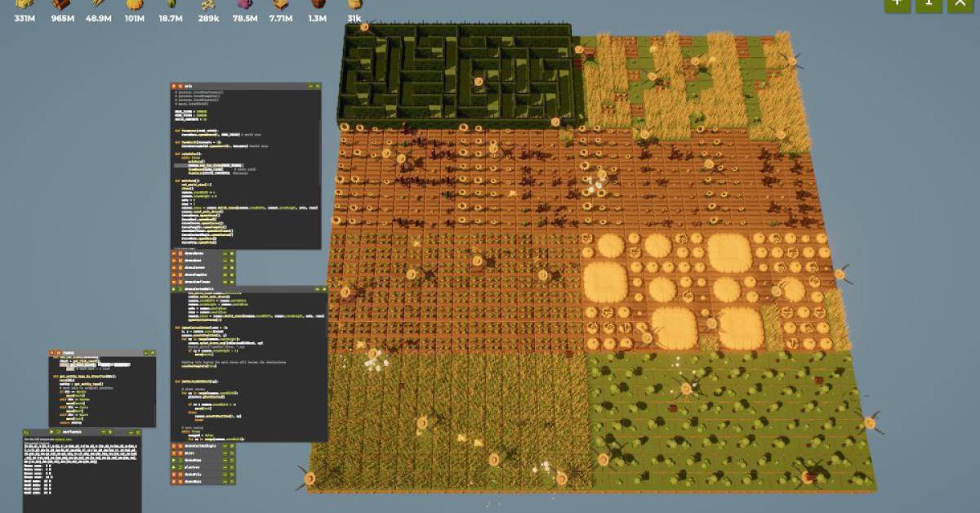
Task: Click the hay resource icon showing 331M
Action: tap(24, 4)
